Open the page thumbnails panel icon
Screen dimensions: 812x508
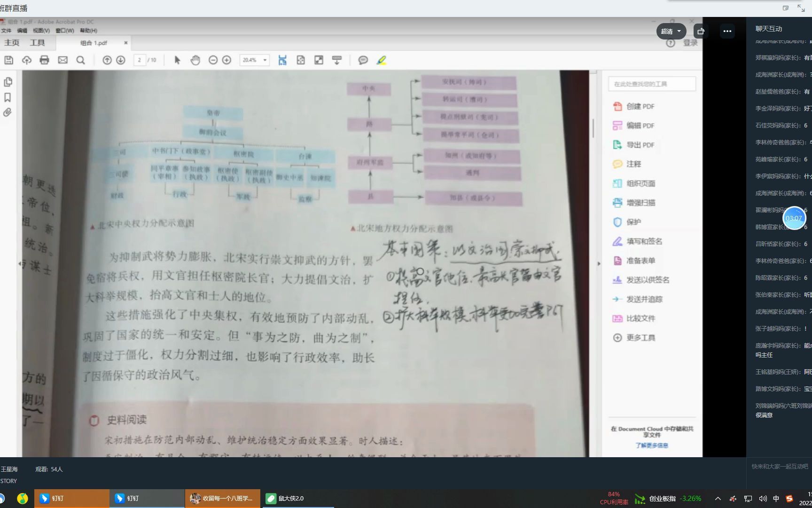(x=8, y=82)
